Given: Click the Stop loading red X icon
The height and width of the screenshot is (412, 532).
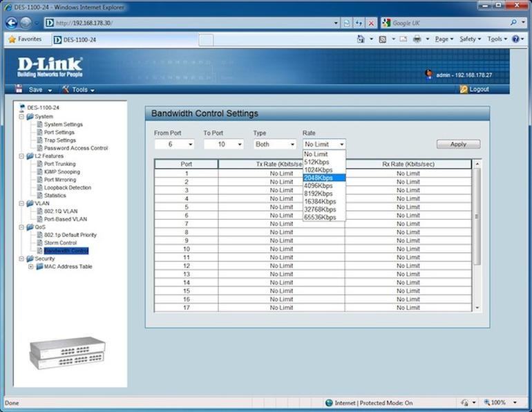Looking at the screenshot, I should 371,23.
